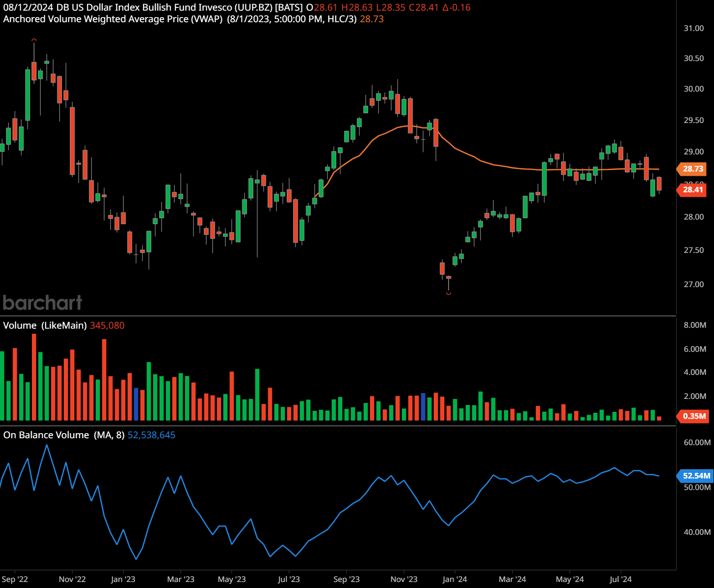Select the On Balance Volume pane label
Image resolution: width=714 pixels, height=588 pixels.
pyautogui.click(x=64, y=435)
